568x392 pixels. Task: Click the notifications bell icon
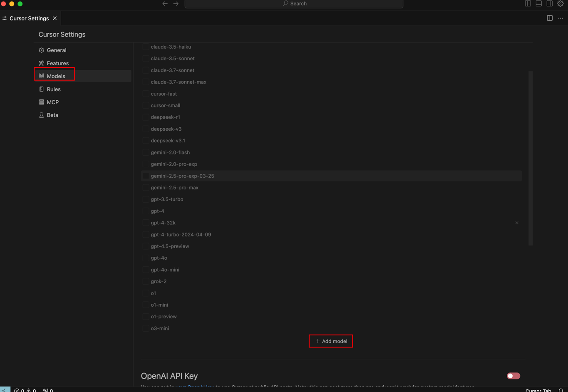point(561,390)
